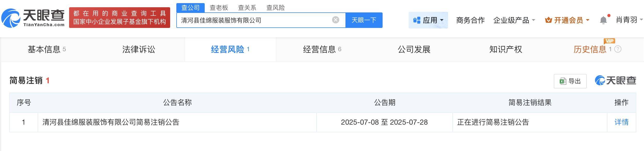The height and width of the screenshot is (151, 644).
Task: Click the 商务合作 link
Action: click(470, 20)
